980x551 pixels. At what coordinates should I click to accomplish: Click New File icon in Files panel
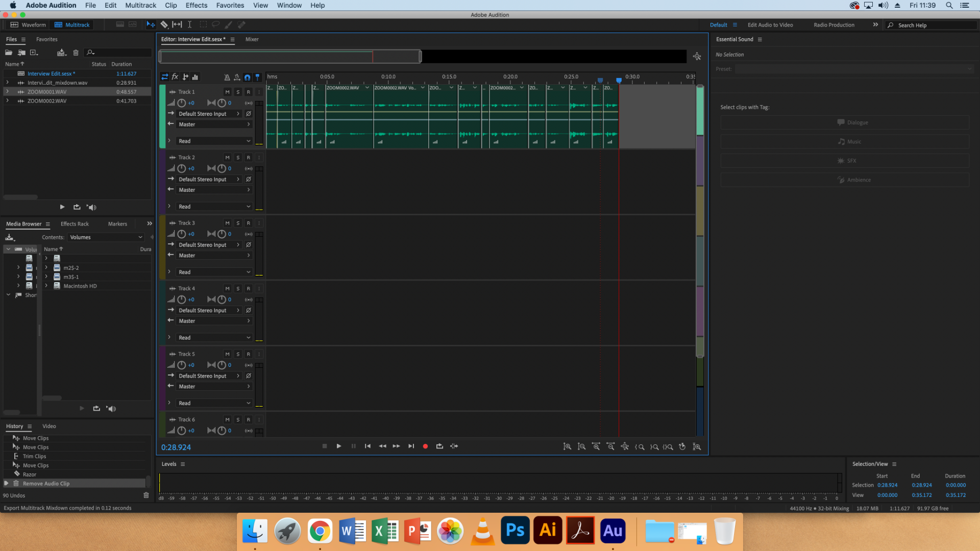[34, 53]
